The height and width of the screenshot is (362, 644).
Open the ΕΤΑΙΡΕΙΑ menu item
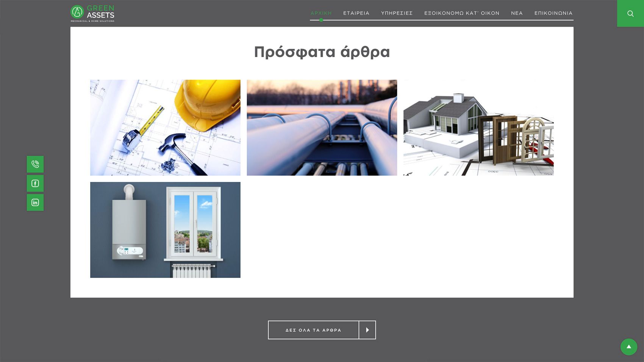click(x=356, y=13)
